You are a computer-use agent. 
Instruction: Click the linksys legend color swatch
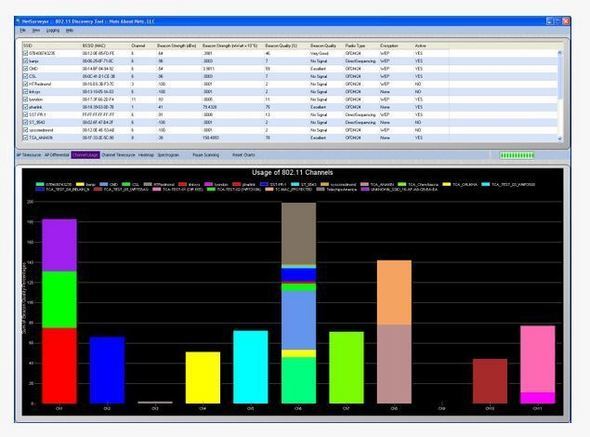coord(182,184)
